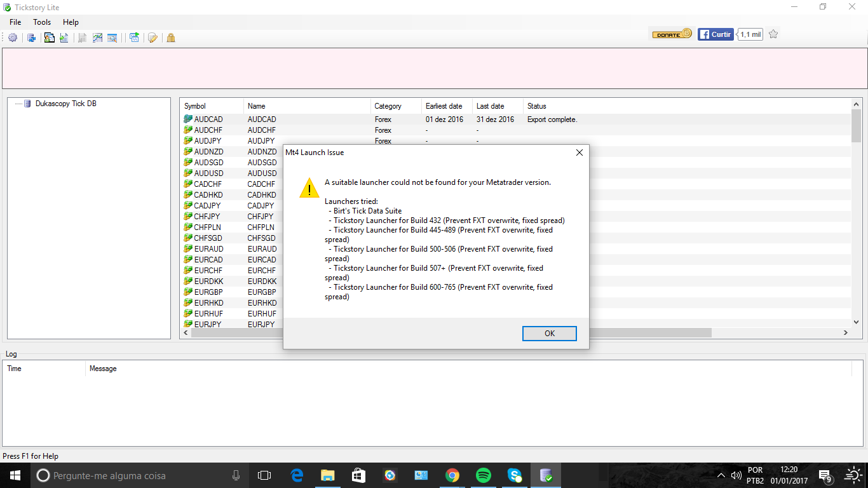The width and height of the screenshot is (868, 488).
Task: Select AUDUSD in the Symbol column
Action: point(208,173)
